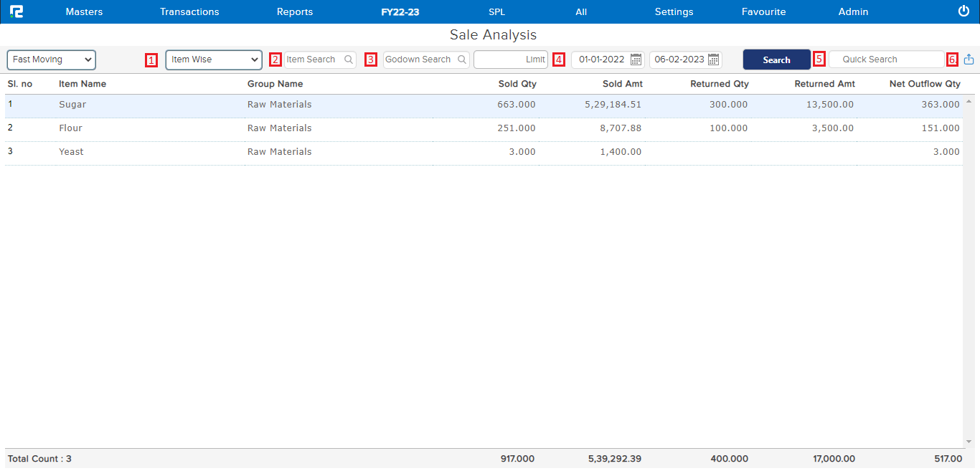The image size is (980, 471).
Task: Click the export/share icon next to Quick Search
Action: (969, 60)
